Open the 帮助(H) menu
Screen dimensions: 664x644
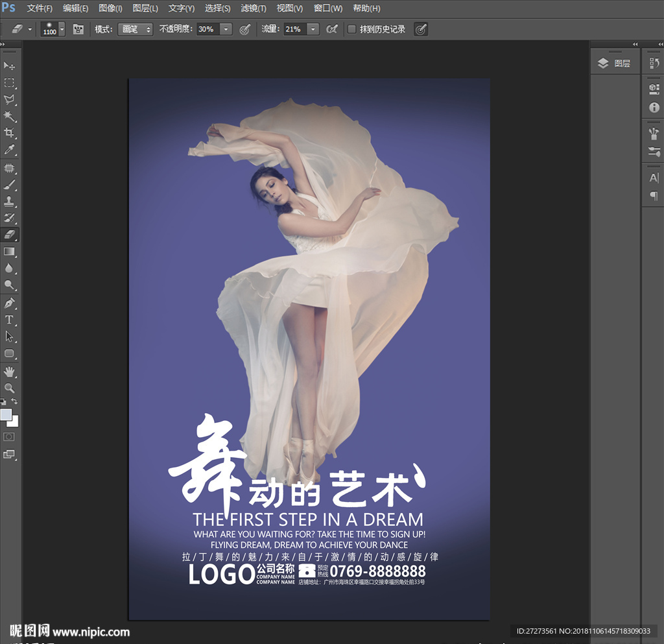coord(366,8)
